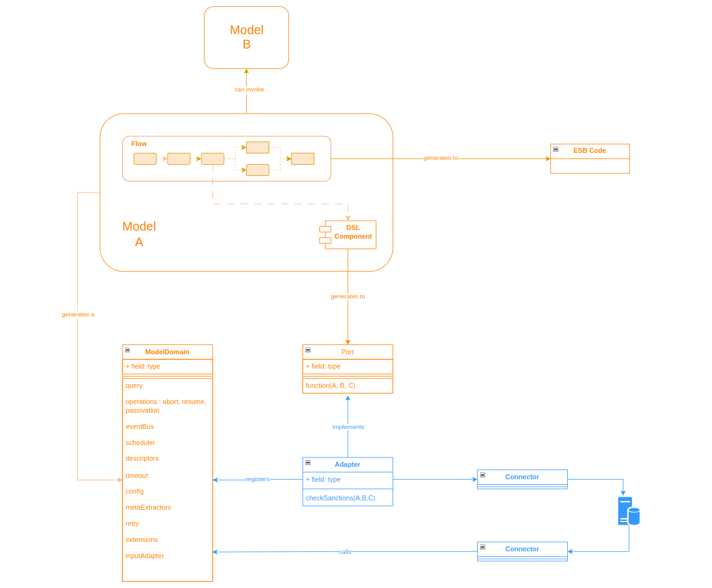Click the "can invoke" arrow label
Image resolution: width=712 pixels, height=588 pixels.
(249, 90)
